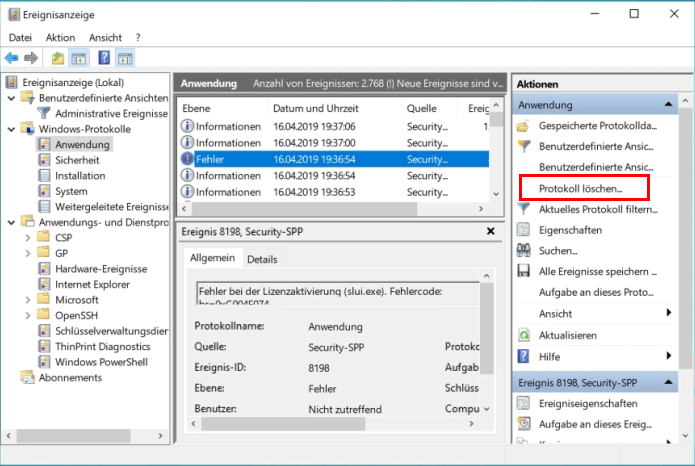
Task: Expand the Microsoft folder
Action: pyautogui.click(x=27, y=300)
